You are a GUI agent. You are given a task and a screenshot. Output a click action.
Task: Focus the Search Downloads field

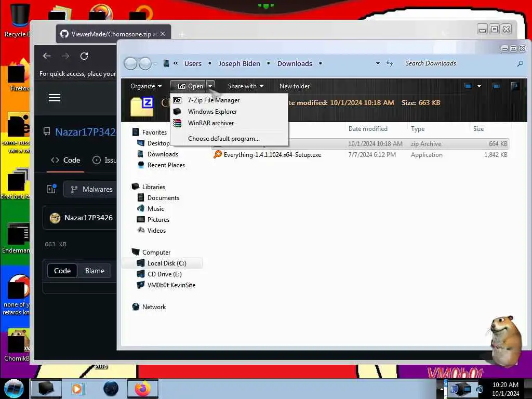(458, 63)
